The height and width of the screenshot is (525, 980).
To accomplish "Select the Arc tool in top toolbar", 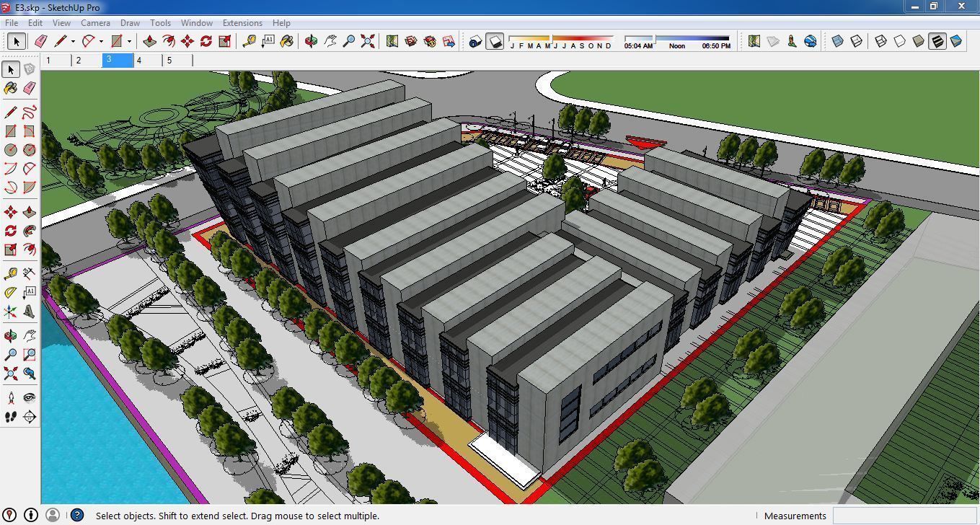I will pyautogui.click(x=88, y=42).
